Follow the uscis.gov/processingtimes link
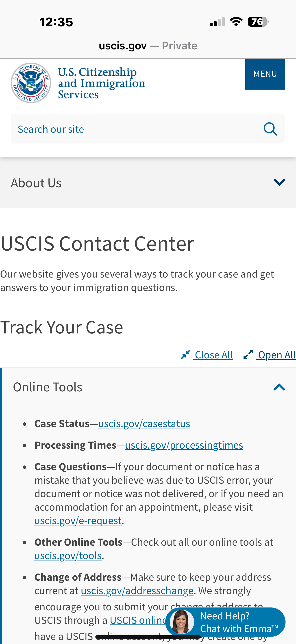 184,445
